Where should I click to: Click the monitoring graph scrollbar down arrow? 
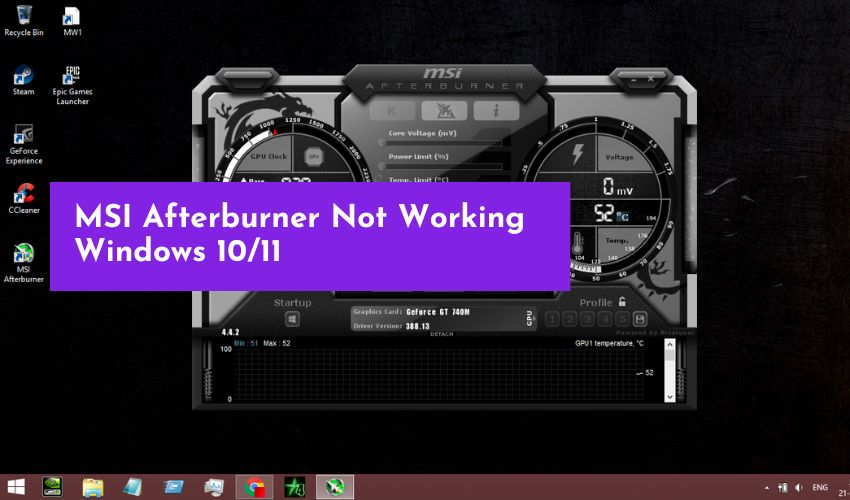(x=670, y=396)
